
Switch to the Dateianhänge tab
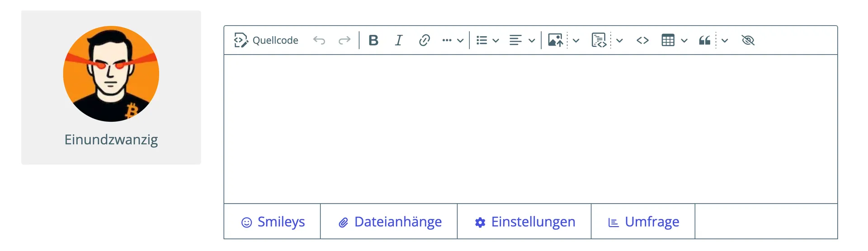point(389,222)
